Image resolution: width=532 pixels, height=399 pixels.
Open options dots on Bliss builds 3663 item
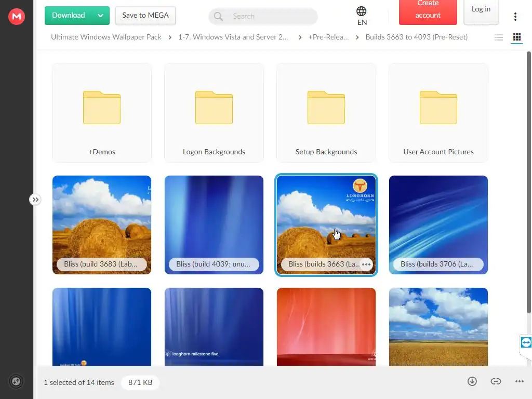pos(366,264)
